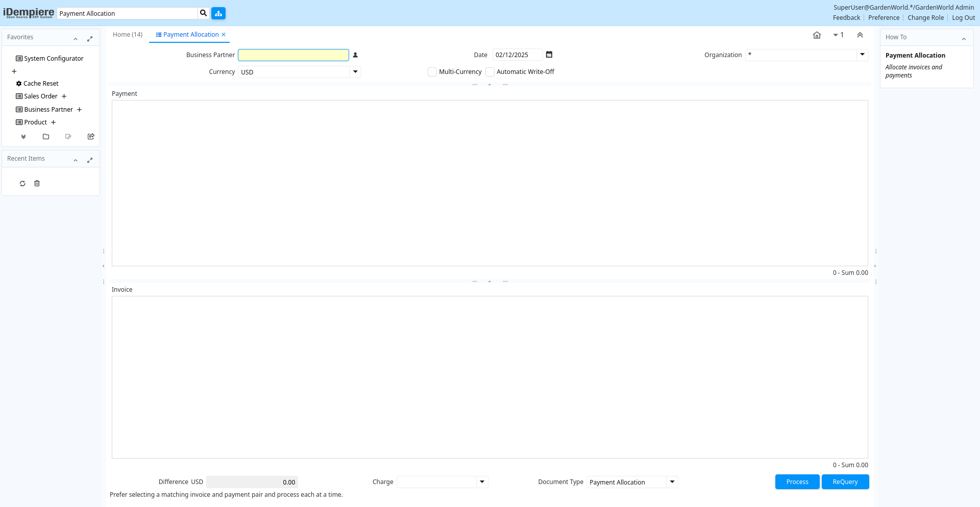Click the Recent Items trash icon
The height and width of the screenshot is (507, 980).
coord(37,184)
